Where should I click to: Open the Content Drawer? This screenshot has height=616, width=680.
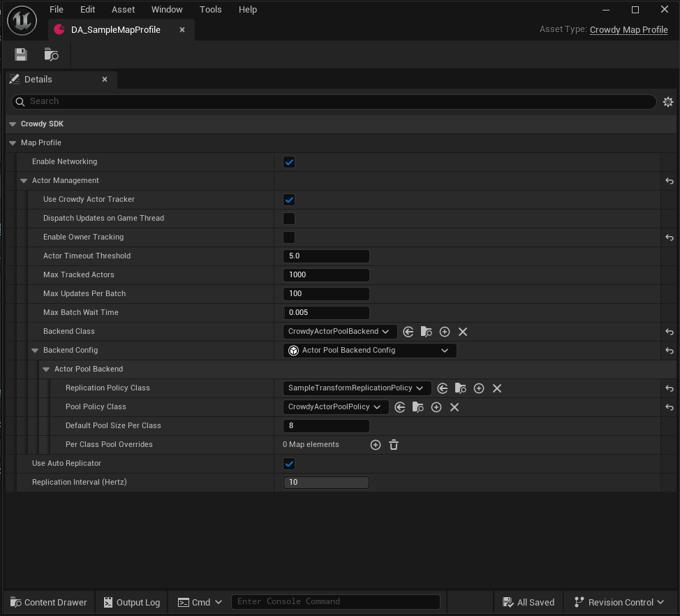[x=49, y=603]
